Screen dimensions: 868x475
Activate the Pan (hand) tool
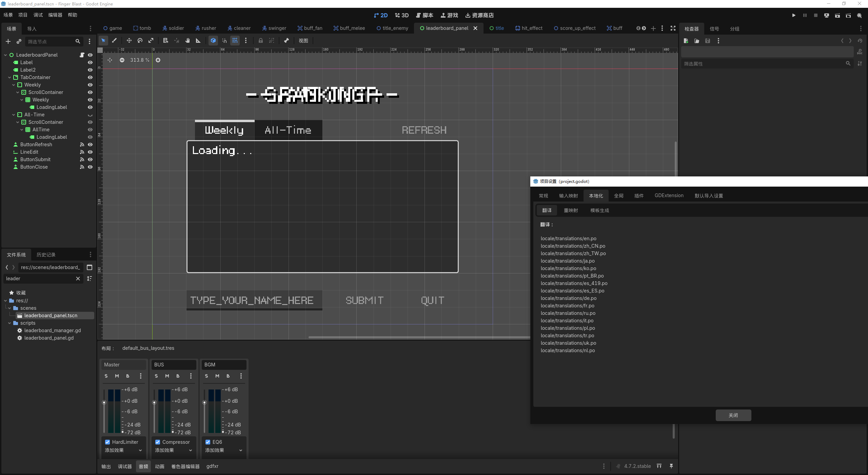tap(188, 41)
